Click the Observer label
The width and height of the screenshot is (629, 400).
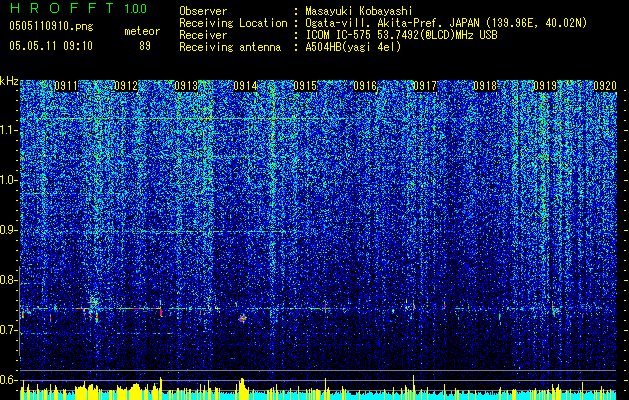(x=203, y=11)
